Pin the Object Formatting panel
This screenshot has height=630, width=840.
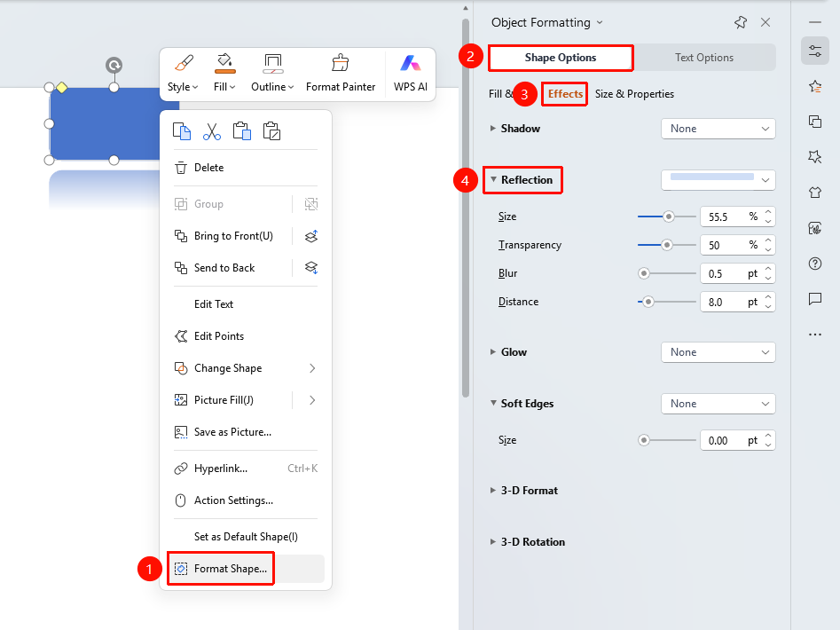741,22
